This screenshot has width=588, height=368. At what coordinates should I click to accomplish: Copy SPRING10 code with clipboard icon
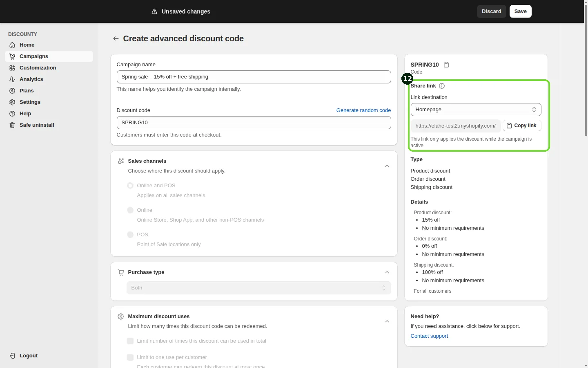[446, 65]
